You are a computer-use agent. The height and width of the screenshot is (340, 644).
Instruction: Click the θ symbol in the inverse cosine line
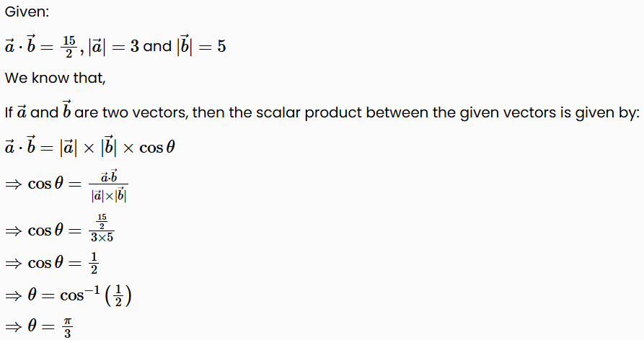(31, 295)
